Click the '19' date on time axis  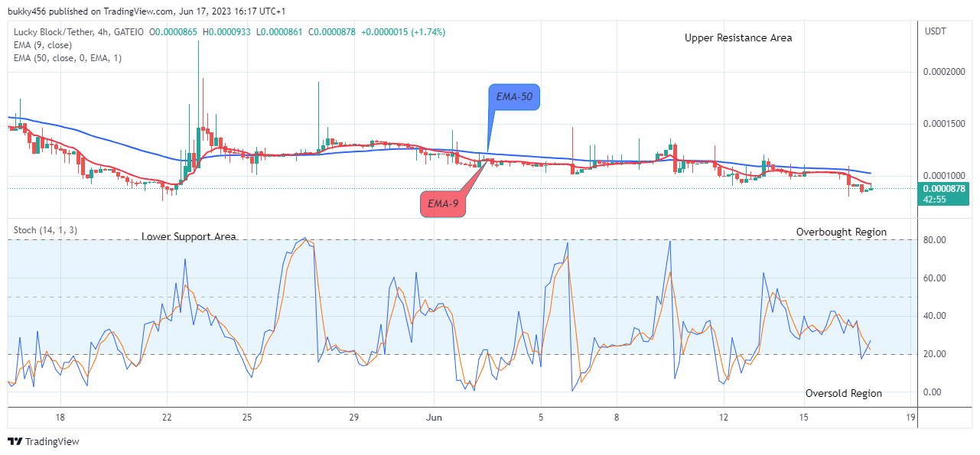point(910,418)
